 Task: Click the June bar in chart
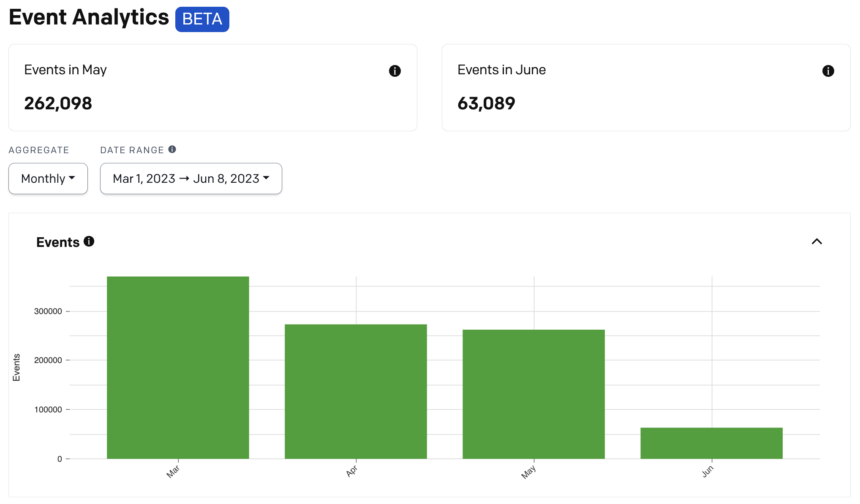tap(711, 443)
